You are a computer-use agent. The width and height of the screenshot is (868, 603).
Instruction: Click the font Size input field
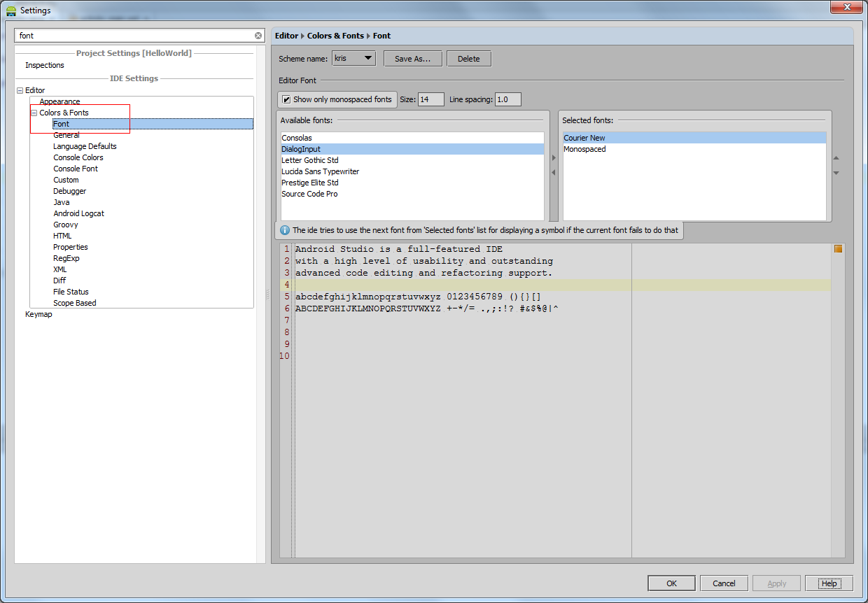[x=430, y=99]
